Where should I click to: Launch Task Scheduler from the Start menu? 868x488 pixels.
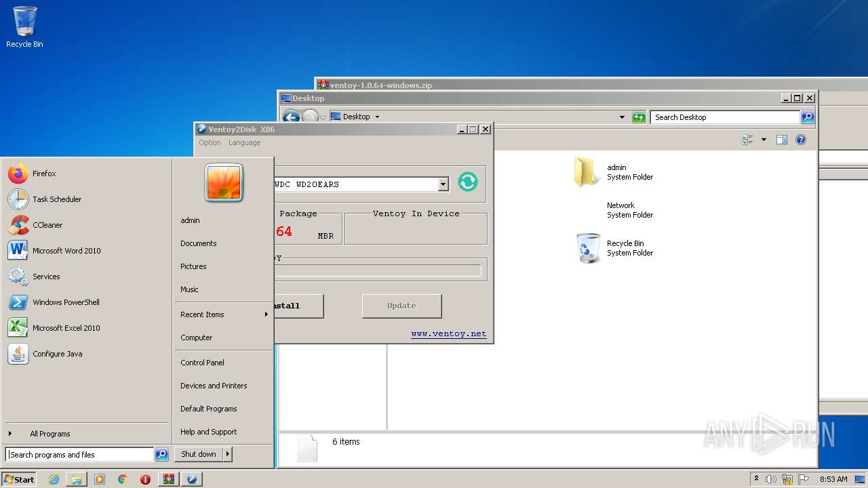(x=87, y=199)
